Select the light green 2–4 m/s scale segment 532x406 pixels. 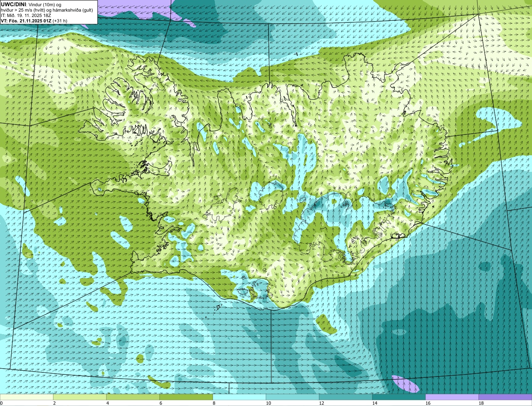(x=80, y=397)
